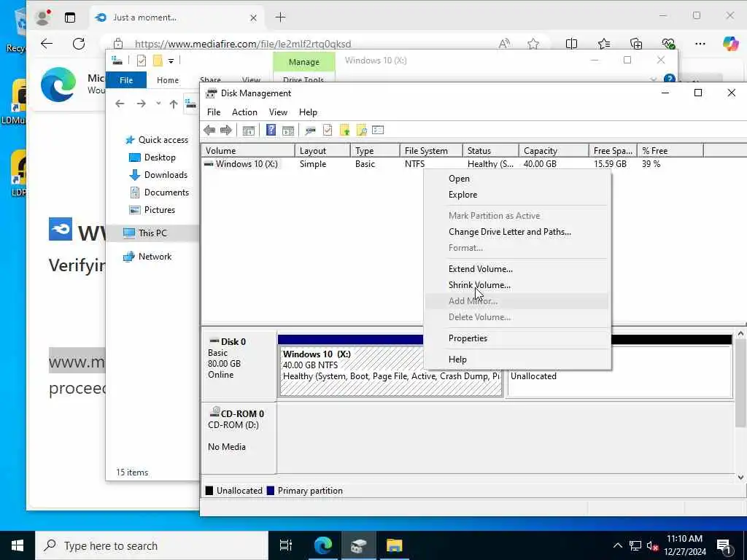Open Windows Start menu
The width and height of the screenshot is (747, 560).
[18, 545]
